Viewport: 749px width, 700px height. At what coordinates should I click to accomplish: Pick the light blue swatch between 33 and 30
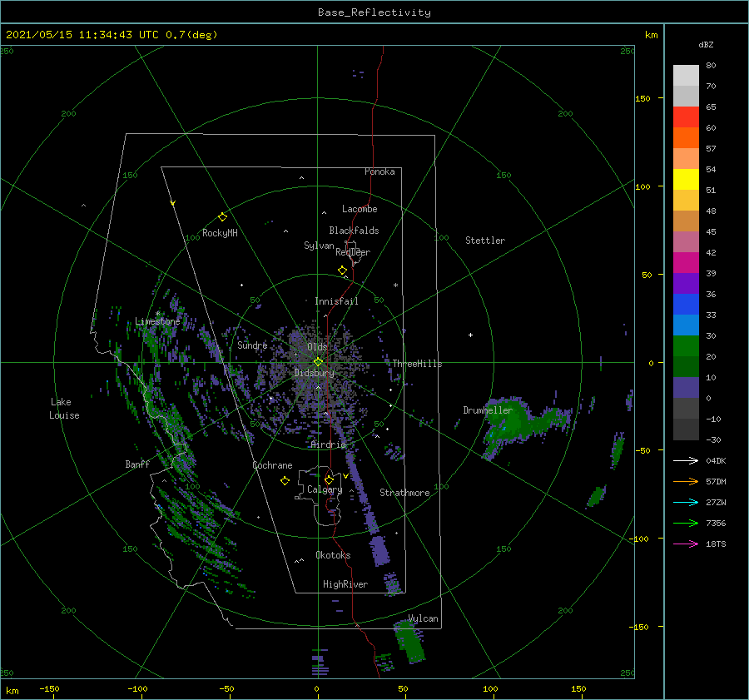click(686, 325)
